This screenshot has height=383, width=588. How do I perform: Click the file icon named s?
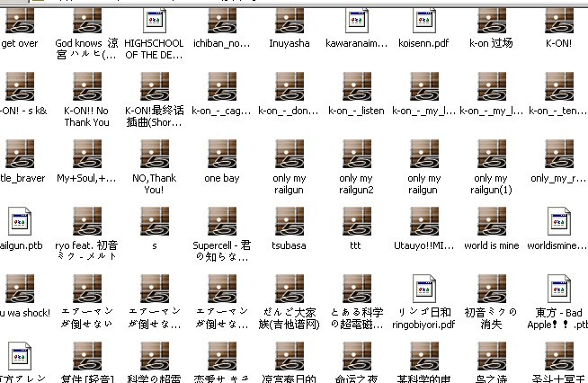point(155,221)
